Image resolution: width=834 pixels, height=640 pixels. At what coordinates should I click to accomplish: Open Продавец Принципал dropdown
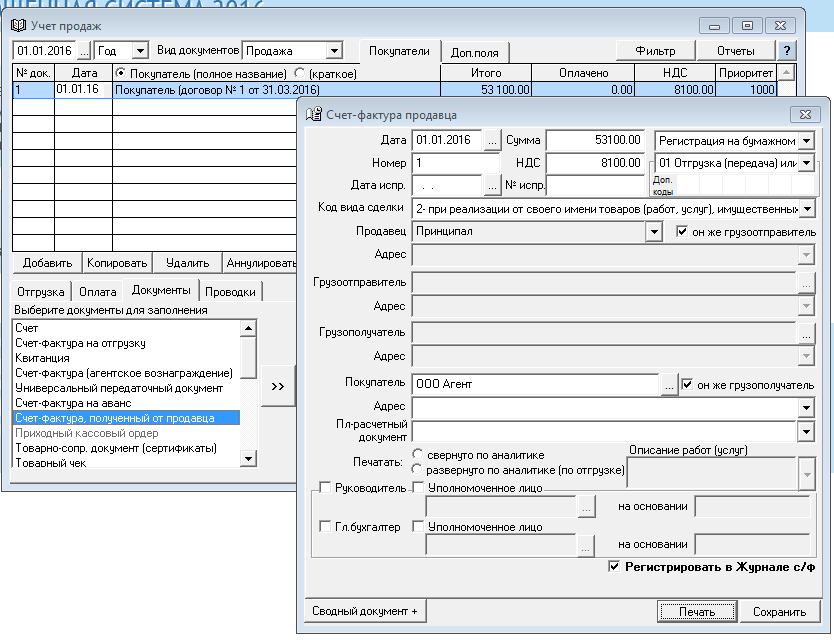654,231
